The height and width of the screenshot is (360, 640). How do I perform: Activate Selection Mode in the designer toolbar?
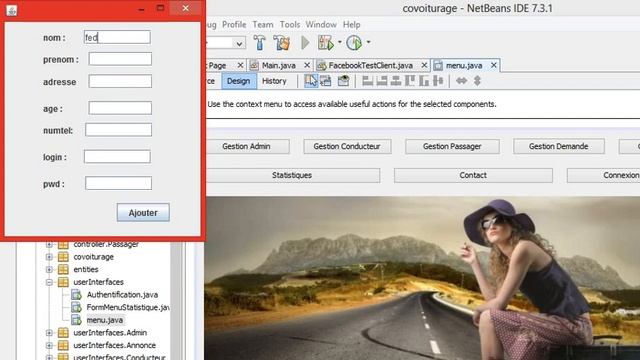tap(311, 81)
